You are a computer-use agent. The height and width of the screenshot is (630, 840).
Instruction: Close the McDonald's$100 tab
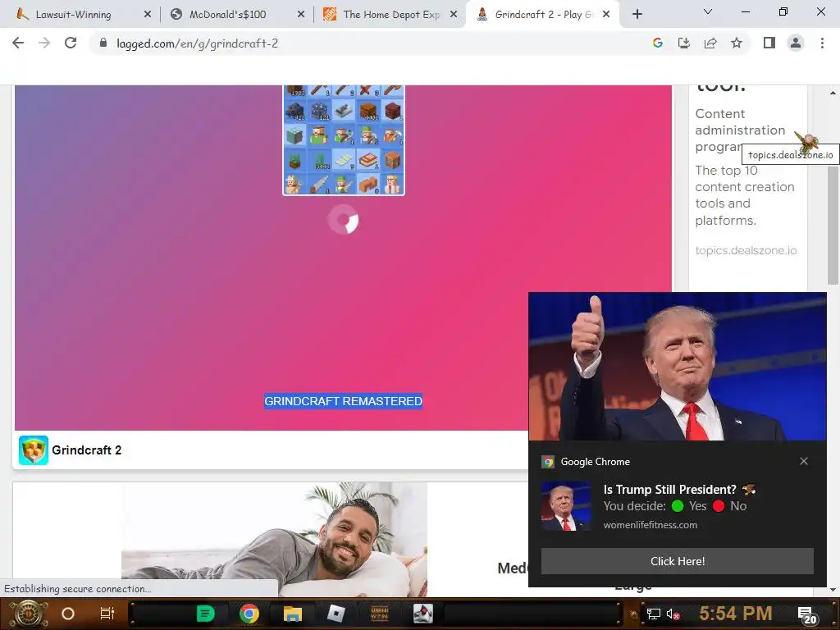point(301,15)
